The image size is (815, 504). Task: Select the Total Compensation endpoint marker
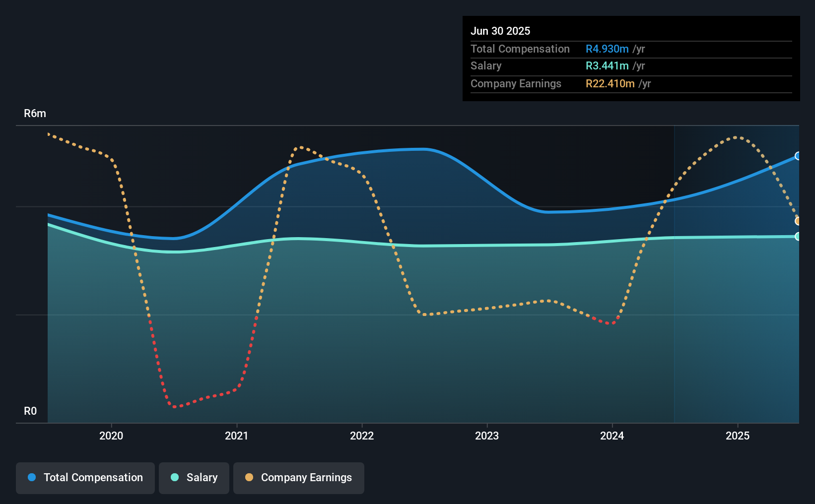pos(798,156)
